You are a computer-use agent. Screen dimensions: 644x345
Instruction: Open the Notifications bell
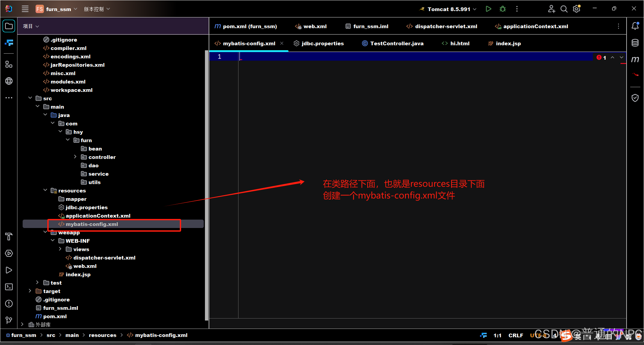[x=635, y=26]
